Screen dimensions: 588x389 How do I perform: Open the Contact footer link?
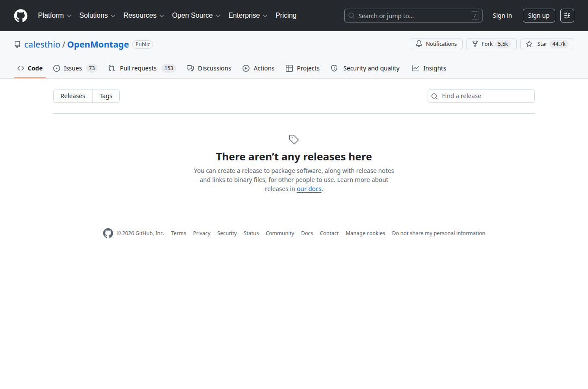[329, 233]
